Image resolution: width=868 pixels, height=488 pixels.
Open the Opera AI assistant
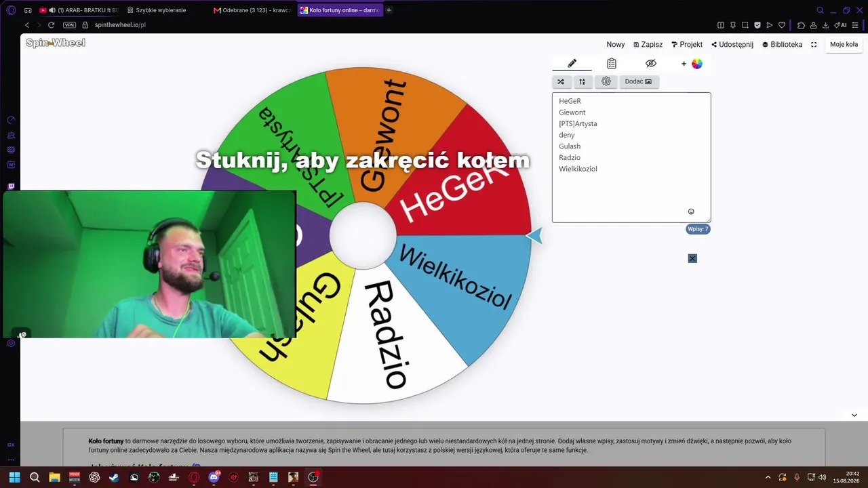840,25
